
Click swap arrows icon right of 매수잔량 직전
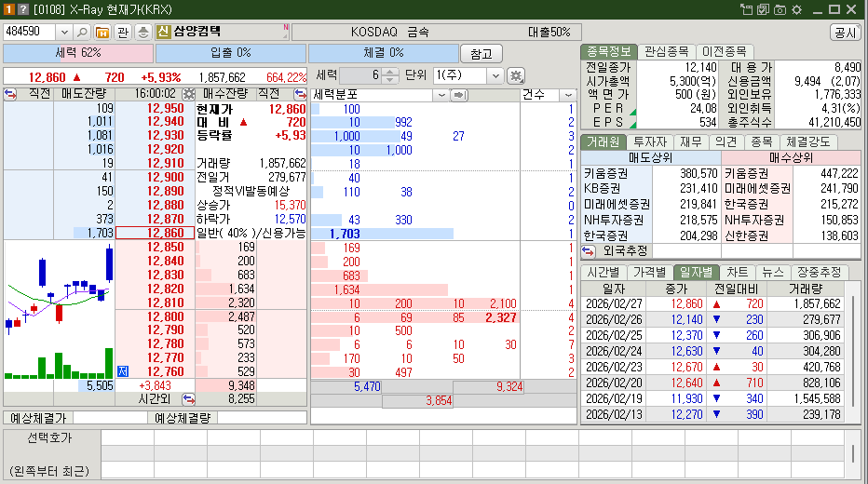pyautogui.click(x=300, y=94)
